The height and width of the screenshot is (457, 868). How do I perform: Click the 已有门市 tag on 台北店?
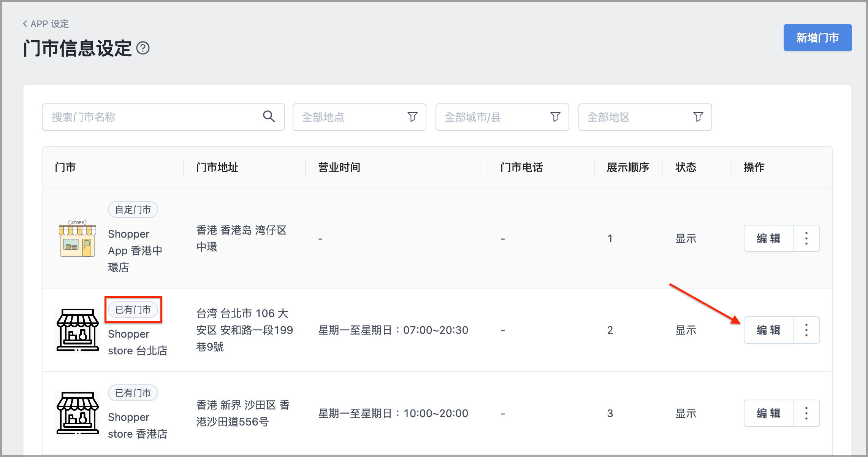click(x=133, y=309)
